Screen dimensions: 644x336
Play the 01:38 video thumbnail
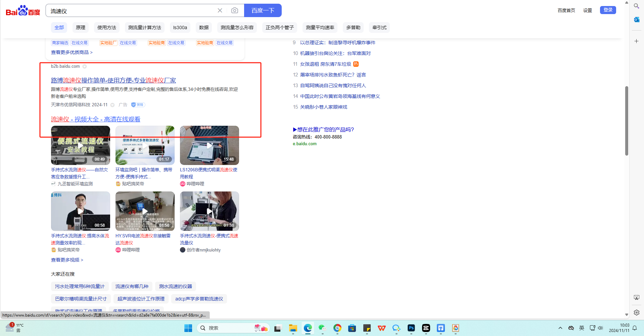210,211
